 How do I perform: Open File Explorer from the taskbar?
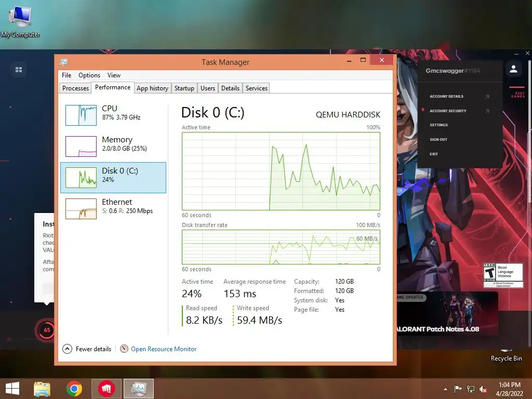pyautogui.click(x=42, y=389)
